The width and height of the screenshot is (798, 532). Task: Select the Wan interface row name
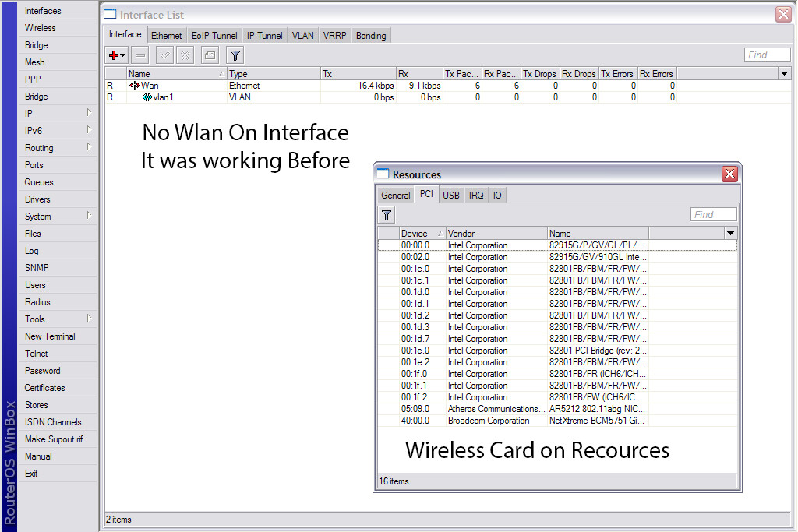coord(150,86)
